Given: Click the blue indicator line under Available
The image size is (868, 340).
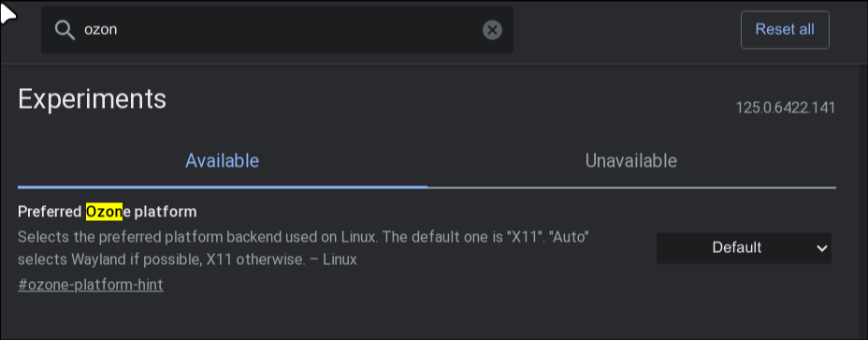Looking at the screenshot, I should point(222,187).
